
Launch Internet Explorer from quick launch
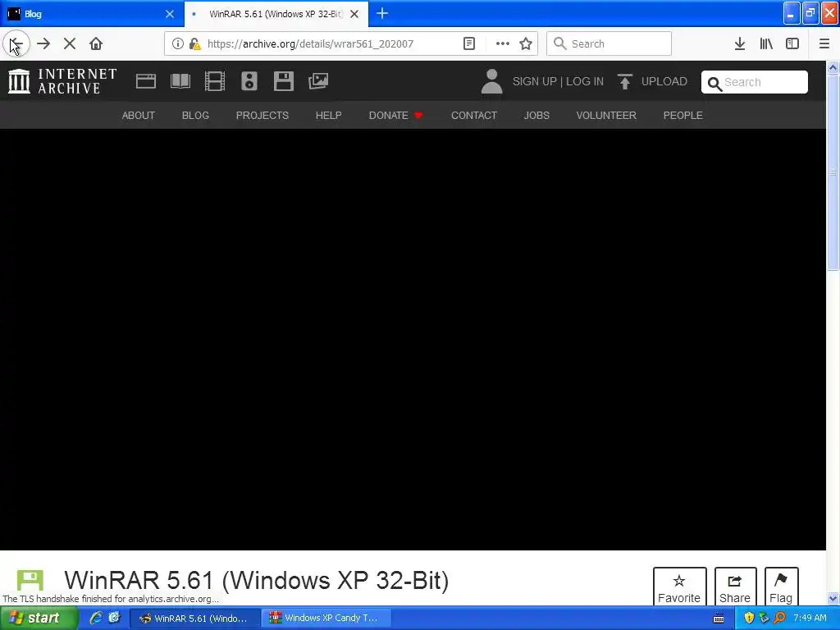(96, 618)
